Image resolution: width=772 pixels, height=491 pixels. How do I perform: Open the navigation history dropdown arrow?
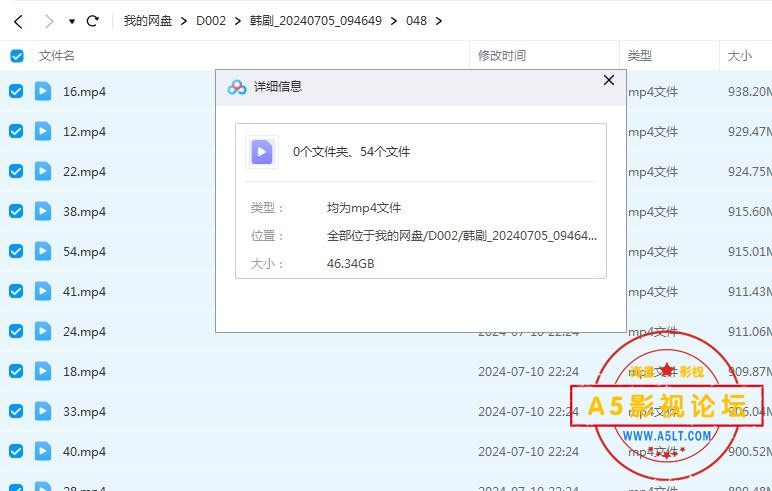coord(72,21)
